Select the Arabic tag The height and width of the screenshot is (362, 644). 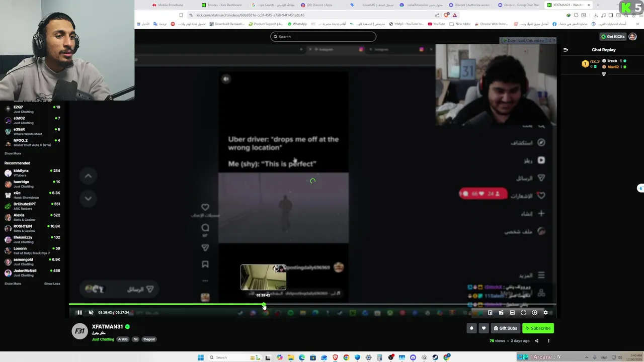point(123,339)
